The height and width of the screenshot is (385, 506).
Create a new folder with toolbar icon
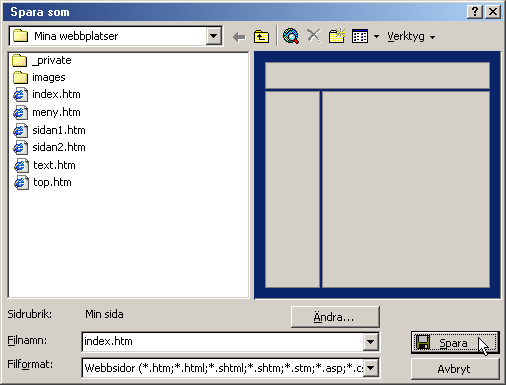(x=337, y=36)
